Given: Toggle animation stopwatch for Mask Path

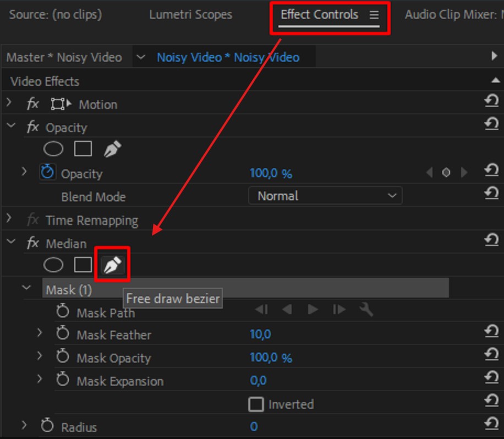Looking at the screenshot, I should pyautogui.click(x=63, y=311).
